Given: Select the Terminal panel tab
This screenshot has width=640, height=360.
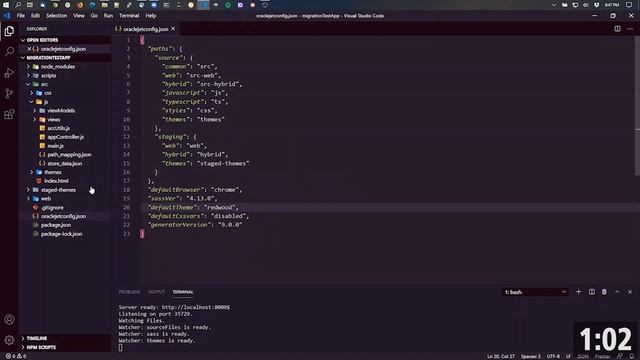Looking at the screenshot, I should coord(183,292).
